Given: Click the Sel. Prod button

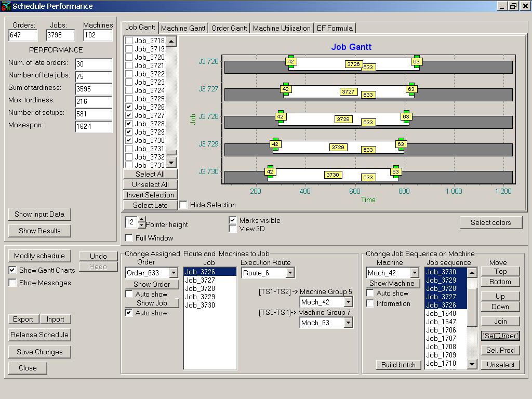Looking at the screenshot, I should 500,350.
